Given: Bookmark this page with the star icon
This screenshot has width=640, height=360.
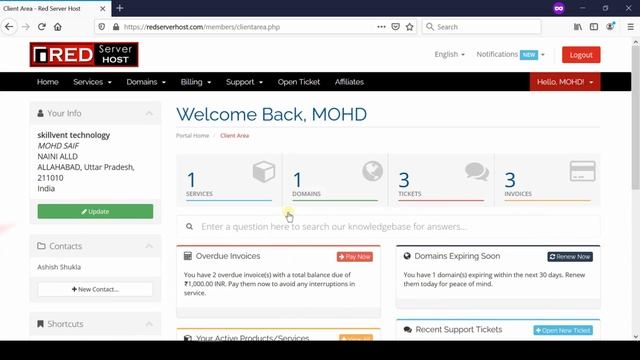Looking at the screenshot, I should tap(410, 27).
